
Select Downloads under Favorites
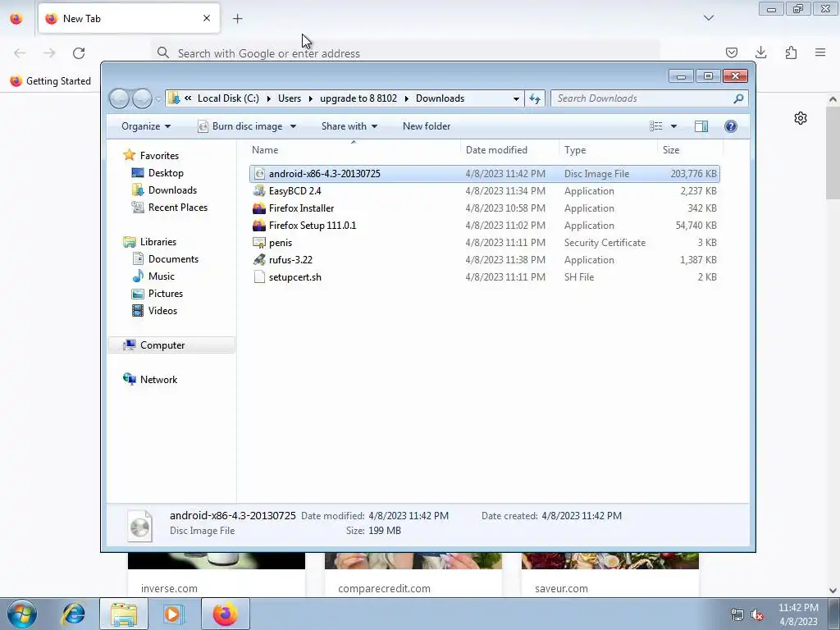[164, 189]
